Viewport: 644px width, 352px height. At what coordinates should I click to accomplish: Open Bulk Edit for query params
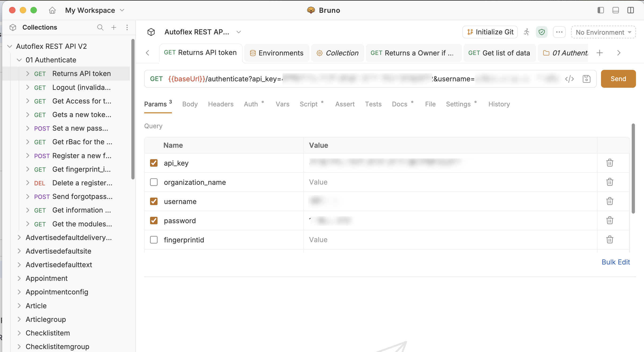point(616,262)
